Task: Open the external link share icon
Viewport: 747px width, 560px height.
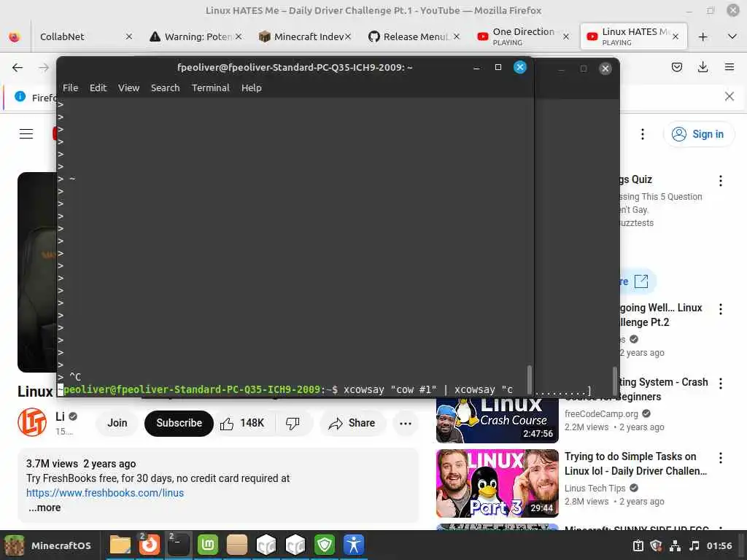Action: point(641,281)
